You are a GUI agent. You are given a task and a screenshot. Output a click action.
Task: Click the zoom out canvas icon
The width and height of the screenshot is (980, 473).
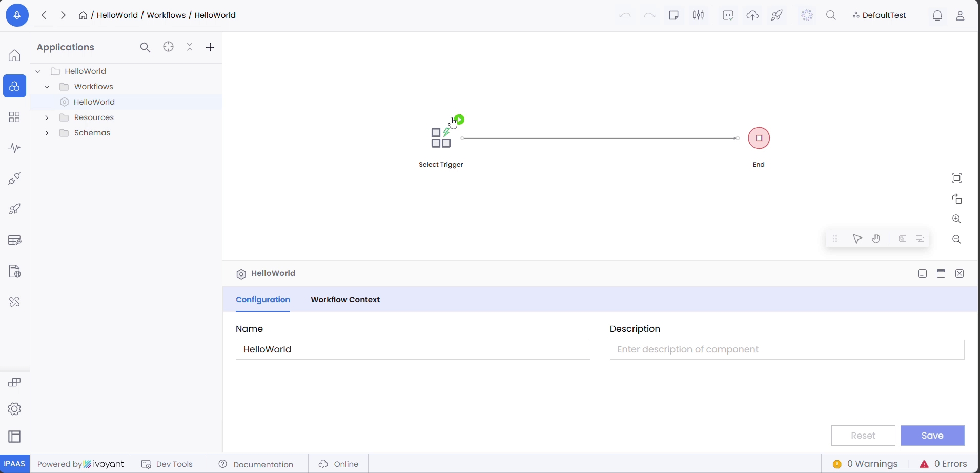coord(957,240)
